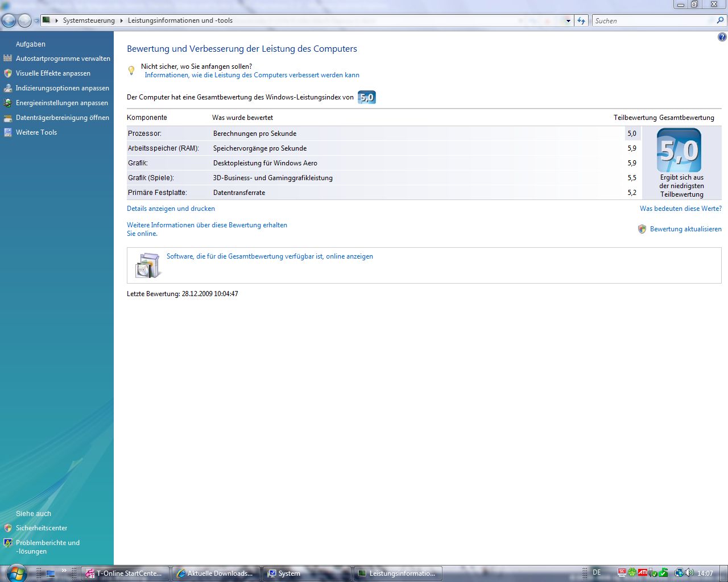Click the Autostartprogramme verwalten icon
The height and width of the screenshot is (582, 728).
pos(7,59)
